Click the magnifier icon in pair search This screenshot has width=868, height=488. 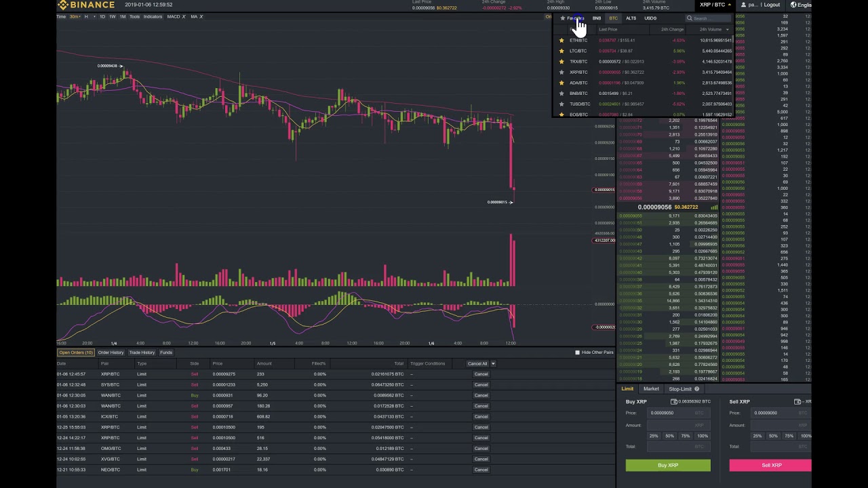pyautogui.click(x=690, y=18)
